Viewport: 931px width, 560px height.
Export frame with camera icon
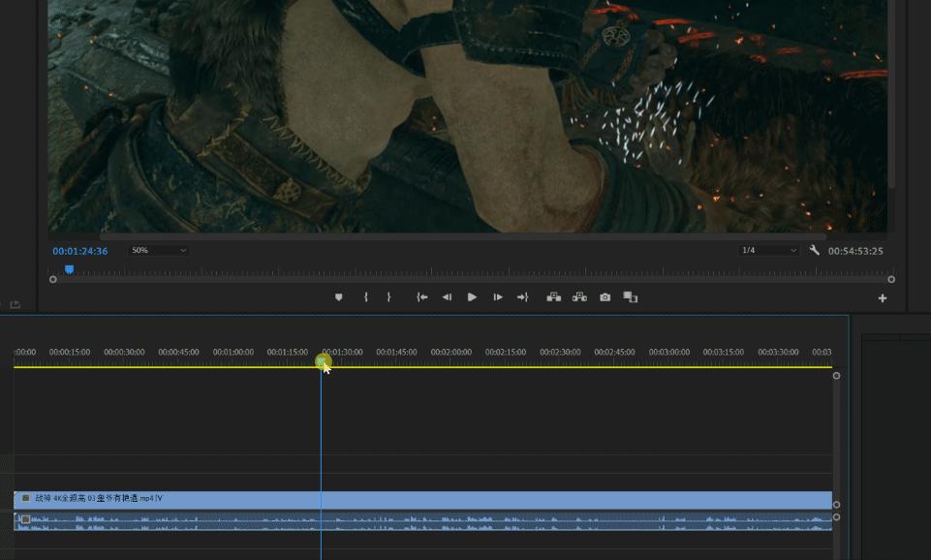point(605,297)
